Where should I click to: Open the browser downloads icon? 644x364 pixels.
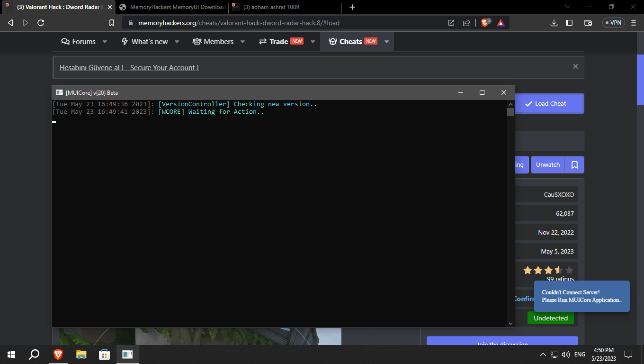554,23
